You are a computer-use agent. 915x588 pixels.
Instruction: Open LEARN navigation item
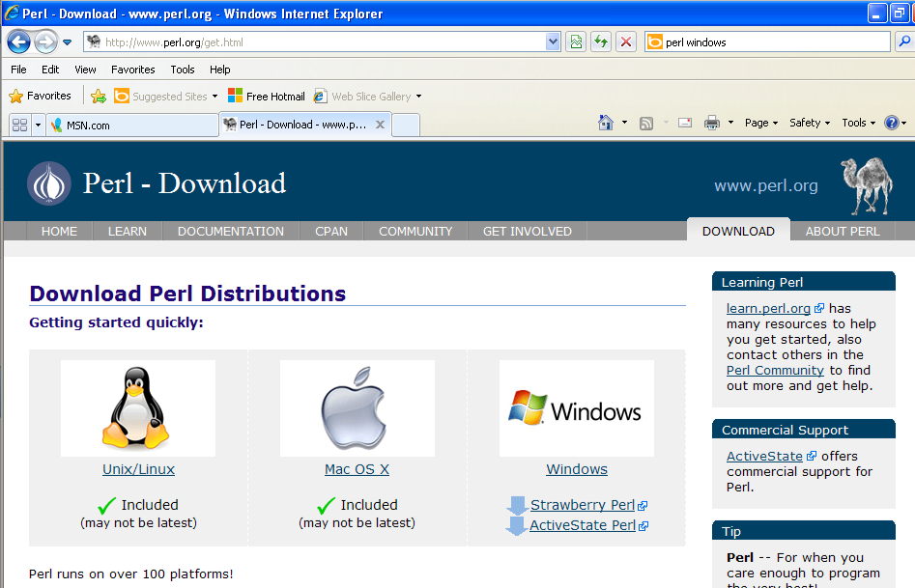128,231
